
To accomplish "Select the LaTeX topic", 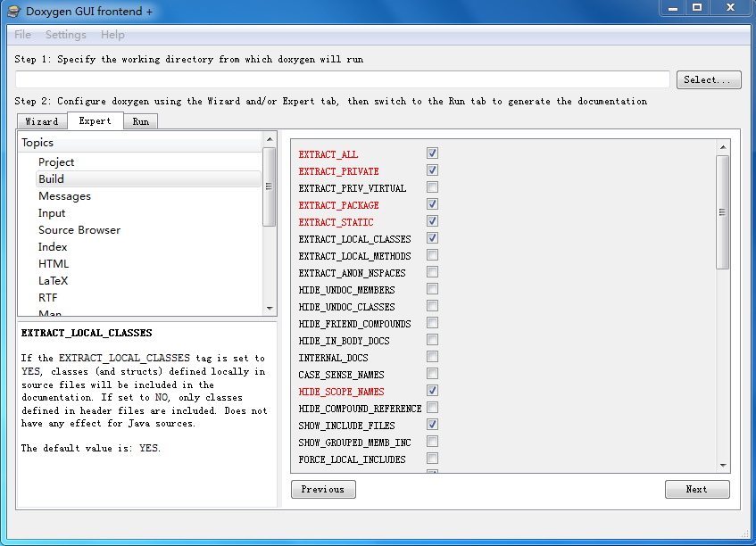I will coord(53,280).
